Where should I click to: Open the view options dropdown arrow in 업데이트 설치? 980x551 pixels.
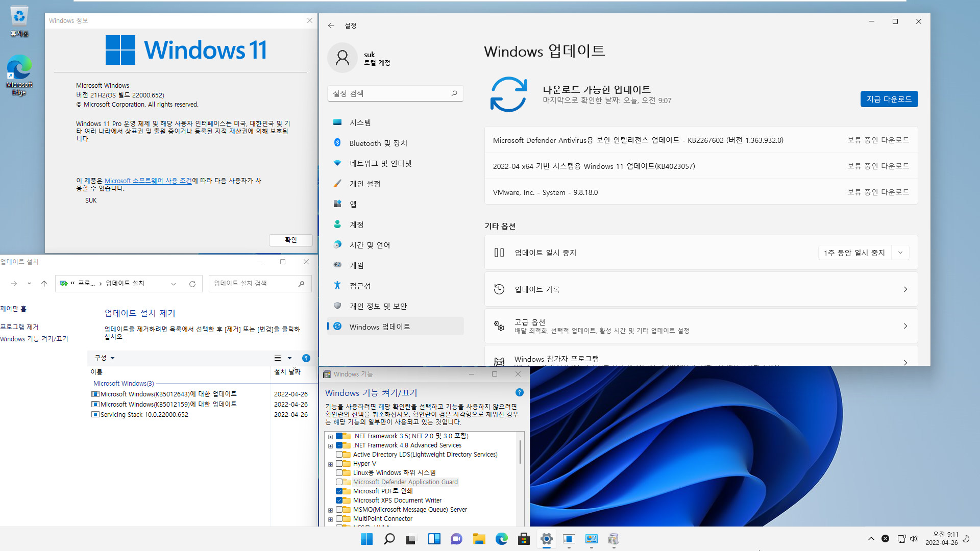(x=289, y=358)
